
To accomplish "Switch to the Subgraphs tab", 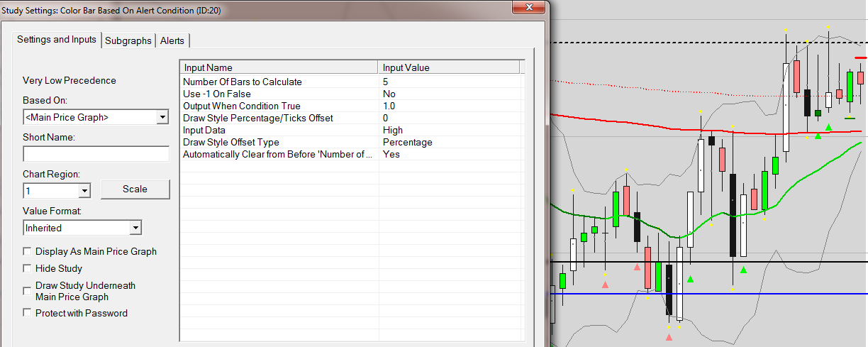I will coord(128,40).
